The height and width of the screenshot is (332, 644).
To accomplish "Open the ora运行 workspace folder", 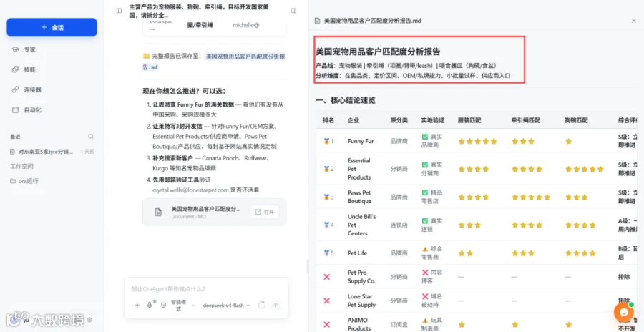I will pos(24,181).
